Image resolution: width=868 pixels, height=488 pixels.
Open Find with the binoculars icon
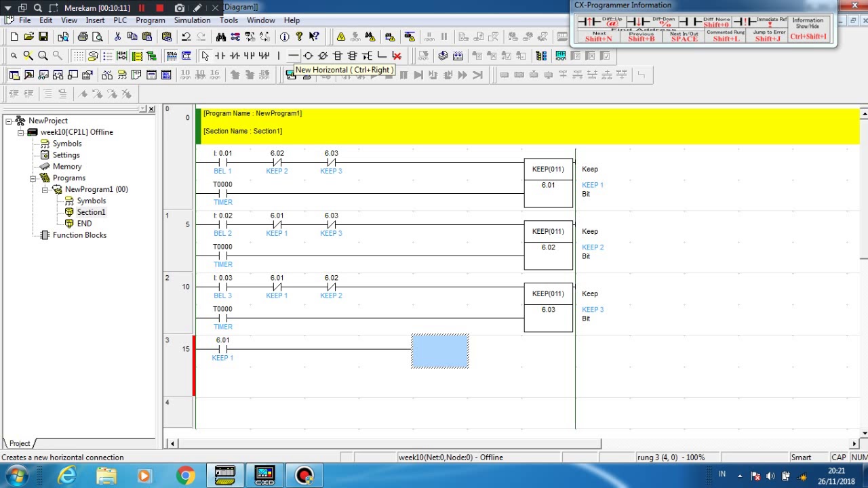(x=221, y=37)
